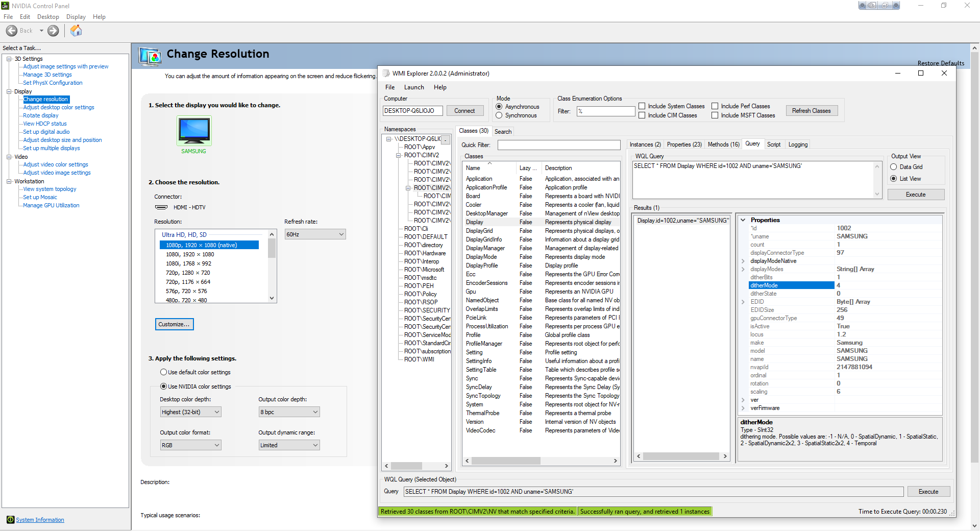The image size is (980, 531).
Task: Collapse the Properties group in results
Action: click(x=743, y=220)
